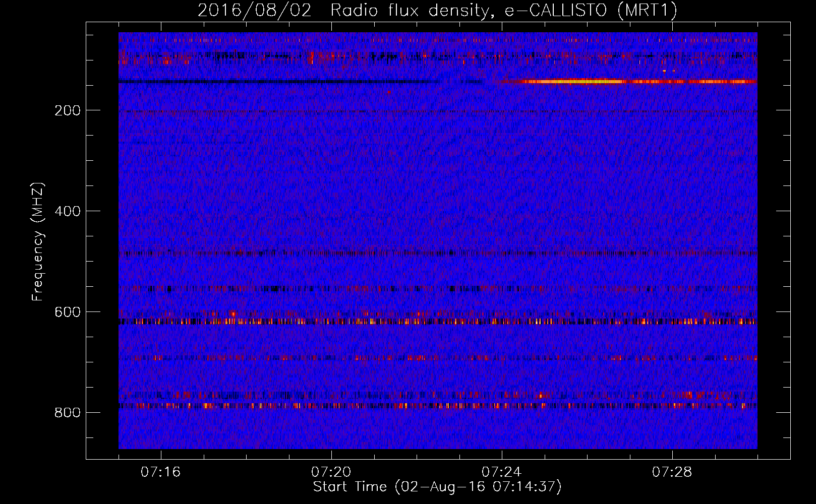This screenshot has height=504, width=816.
Task: Select the 07:20 time tick label
Action: click(331, 472)
